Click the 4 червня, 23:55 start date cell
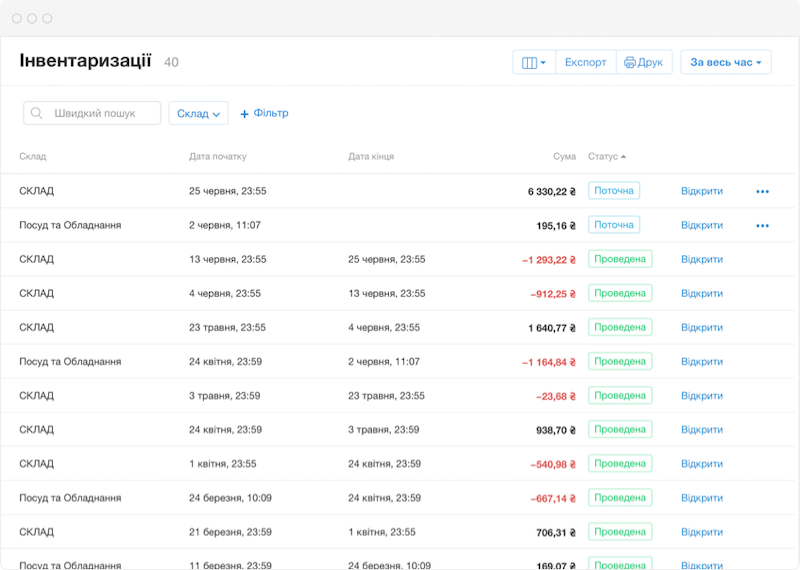 point(224,293)
